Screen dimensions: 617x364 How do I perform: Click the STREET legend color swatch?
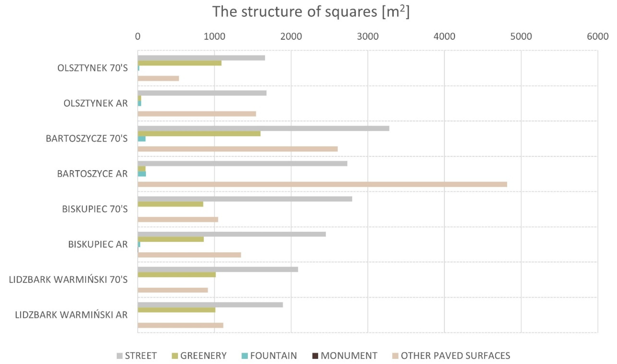(120, 356)
